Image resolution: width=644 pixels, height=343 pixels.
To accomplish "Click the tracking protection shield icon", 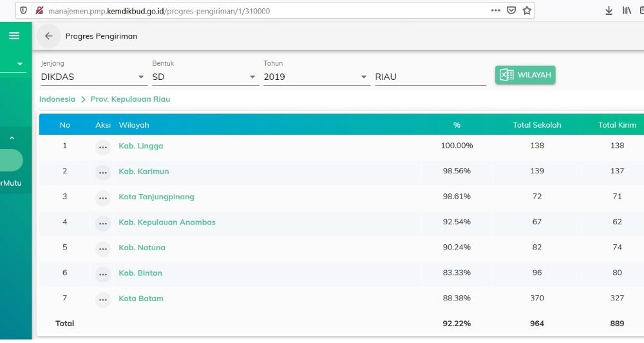I will point(23,10).
